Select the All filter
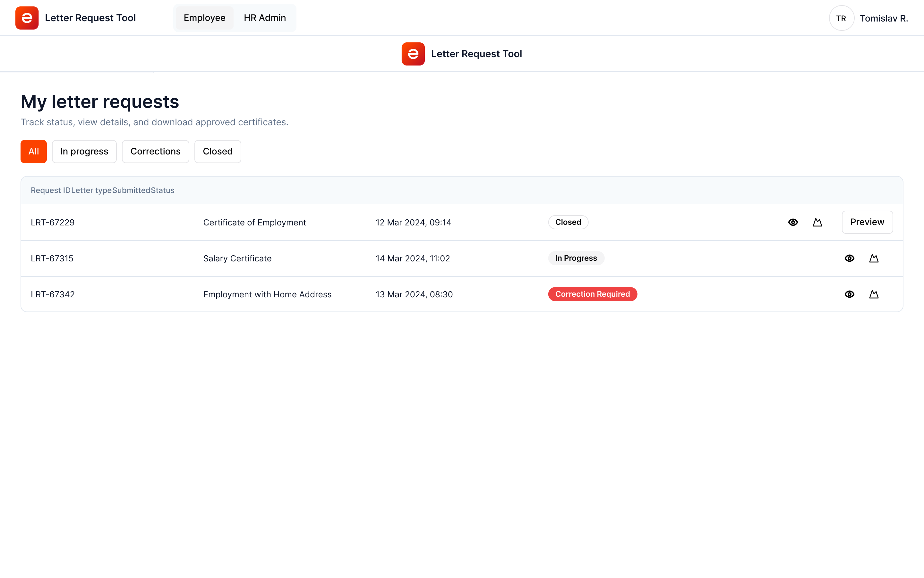 click(x=34, y=151)
